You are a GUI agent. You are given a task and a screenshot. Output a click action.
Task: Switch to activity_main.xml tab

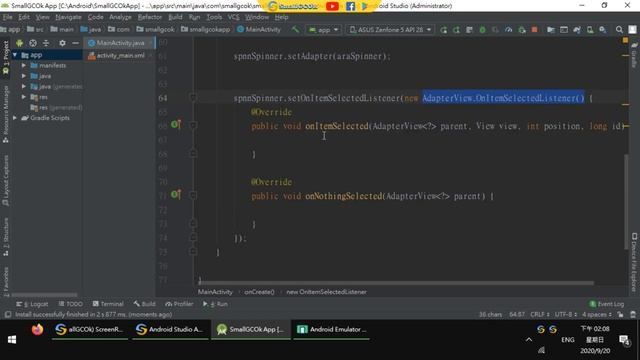tap(119, 56)
